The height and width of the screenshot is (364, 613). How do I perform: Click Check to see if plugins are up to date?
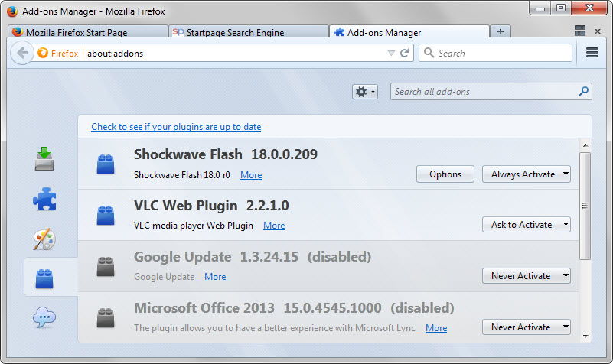[x=176, y=127]
